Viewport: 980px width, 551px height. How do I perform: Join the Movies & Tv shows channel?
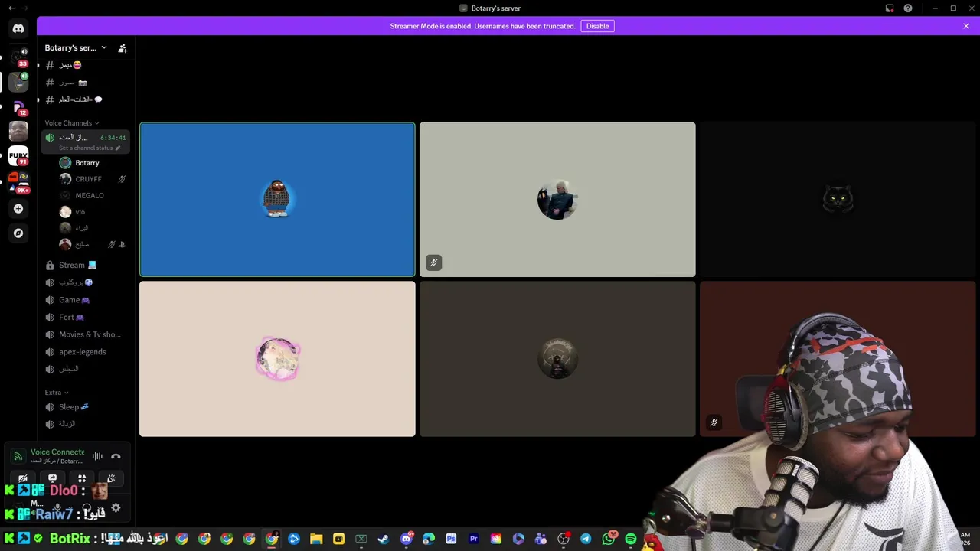85,334
